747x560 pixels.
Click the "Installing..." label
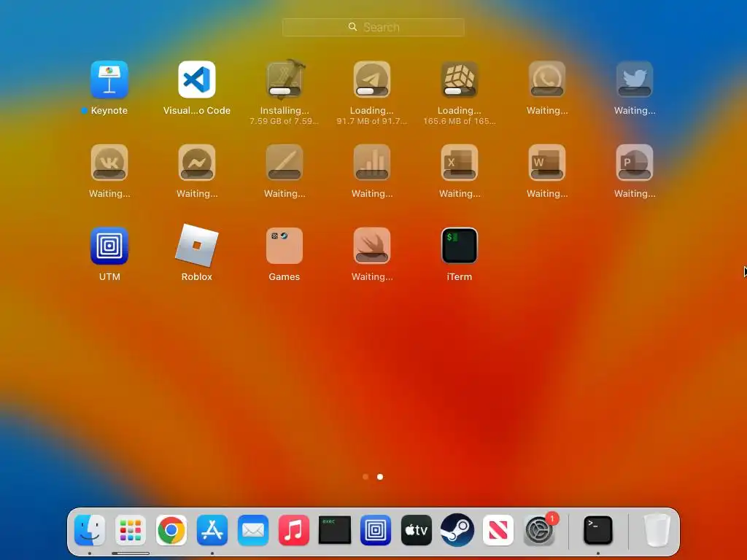point(285,111)
